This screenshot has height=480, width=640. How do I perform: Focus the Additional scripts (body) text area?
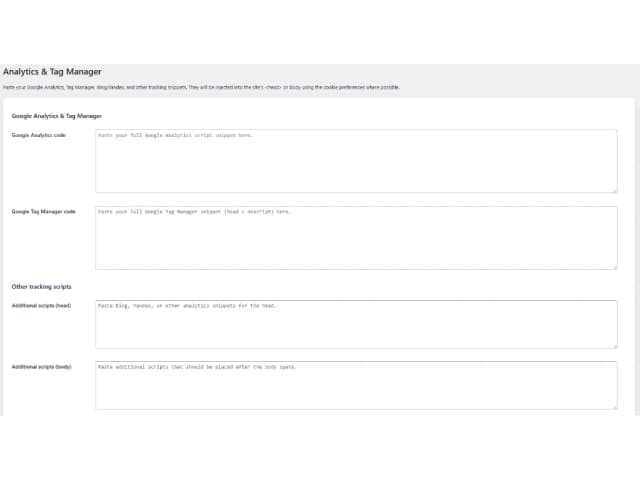pos(356,385)
